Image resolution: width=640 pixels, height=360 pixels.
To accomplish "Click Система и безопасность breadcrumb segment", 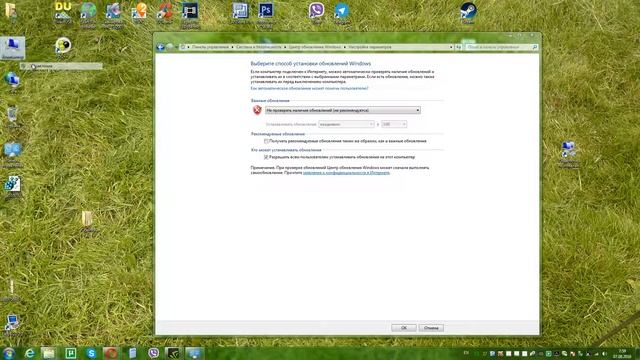I will pyautogui.click(x=259, y=47).
